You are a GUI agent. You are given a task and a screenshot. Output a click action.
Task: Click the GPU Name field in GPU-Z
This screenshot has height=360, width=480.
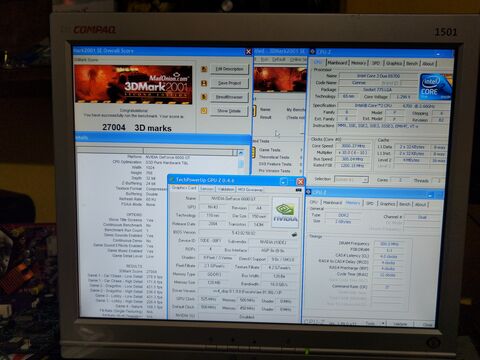pyautogui.click(x=234, y=198)
